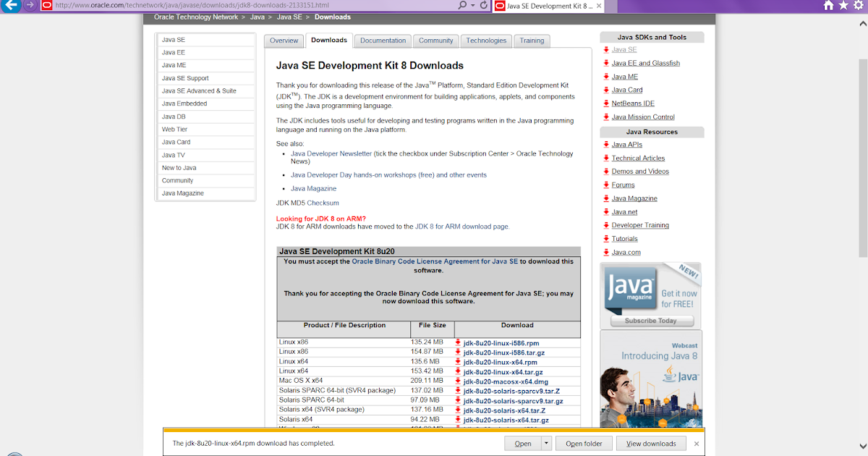Refresh the page with the reload icon
This screenshot has width=868, height=456.
tap(484, 5)
